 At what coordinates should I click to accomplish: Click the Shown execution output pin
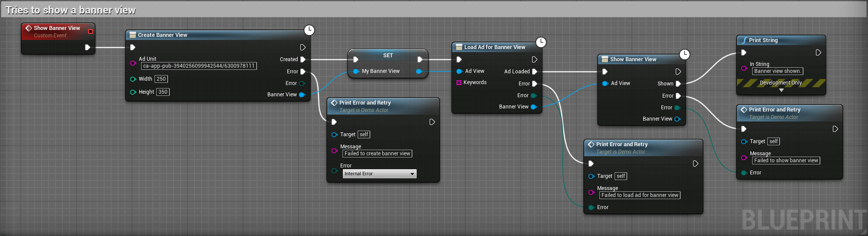[x=678, y=84]
